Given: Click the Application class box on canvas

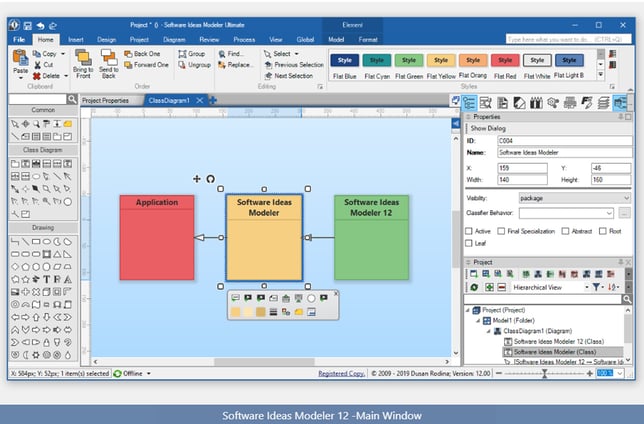Looking at the screenshot, I should pos(157,237).
